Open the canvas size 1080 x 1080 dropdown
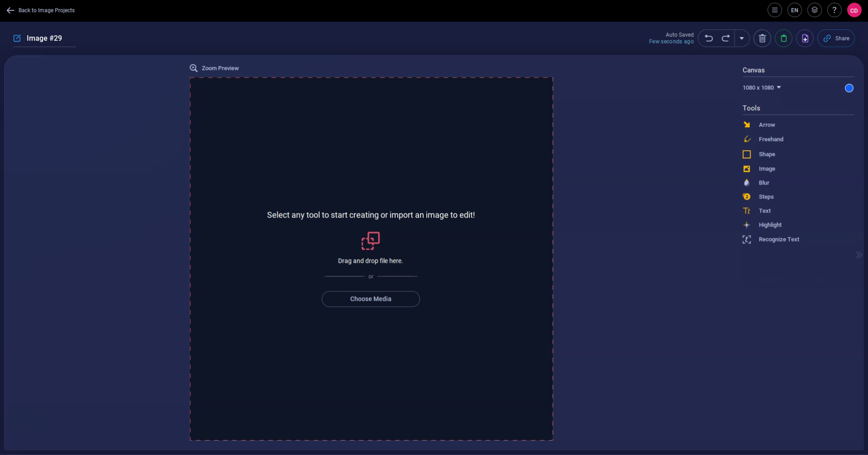Screen dimensions: 868x455 coord(762,88)
